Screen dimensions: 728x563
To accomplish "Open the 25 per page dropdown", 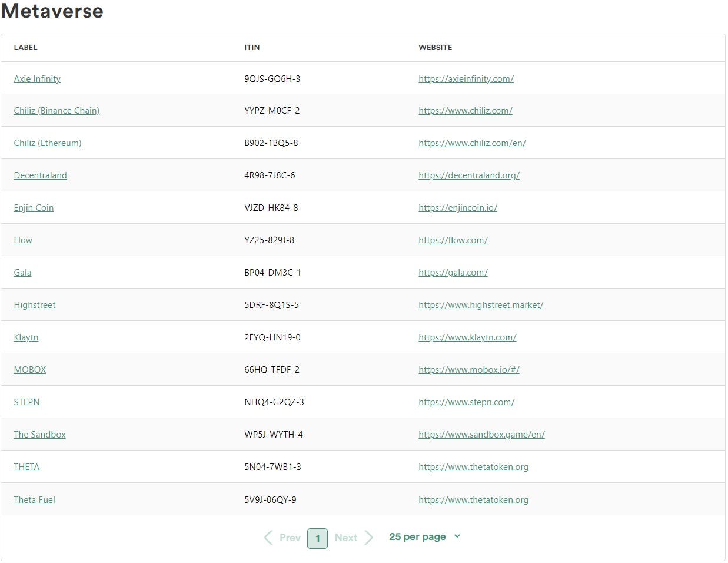I will (424, 536).
